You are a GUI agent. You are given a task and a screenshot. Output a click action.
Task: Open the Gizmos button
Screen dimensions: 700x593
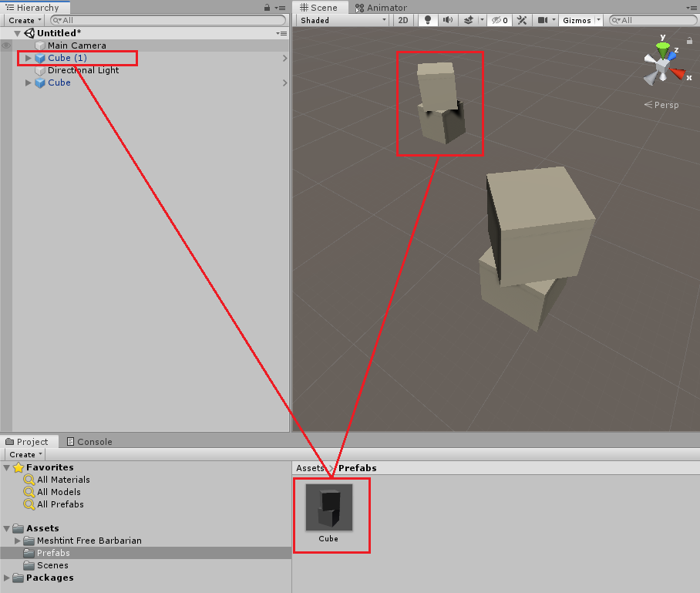[577, 20]
